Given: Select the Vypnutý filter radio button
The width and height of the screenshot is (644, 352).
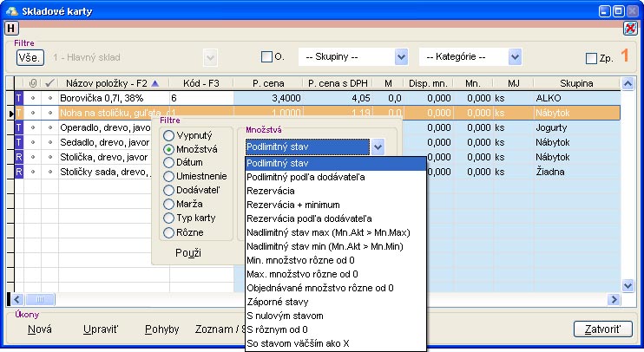Looking at the screenshot, I should (x=168, y=136).
